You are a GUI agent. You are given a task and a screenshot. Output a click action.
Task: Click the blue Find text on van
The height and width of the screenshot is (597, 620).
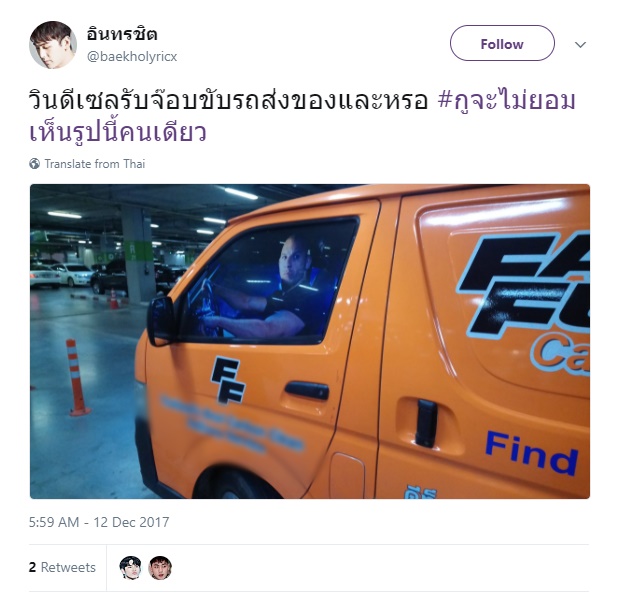click(531, 453)
